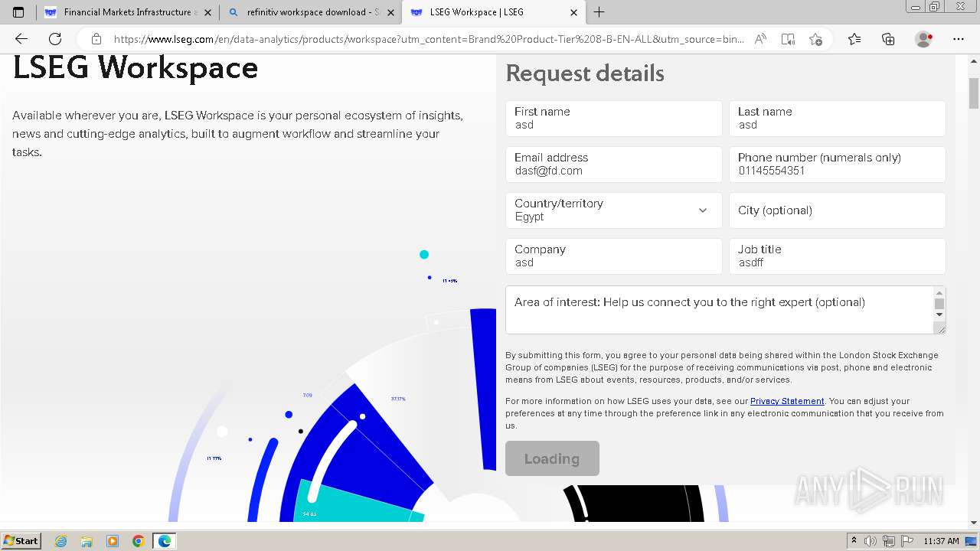The height and width of the screenshot is (551, 980).
Task: Click the City (optional) field
Action: tap(837, 210)
